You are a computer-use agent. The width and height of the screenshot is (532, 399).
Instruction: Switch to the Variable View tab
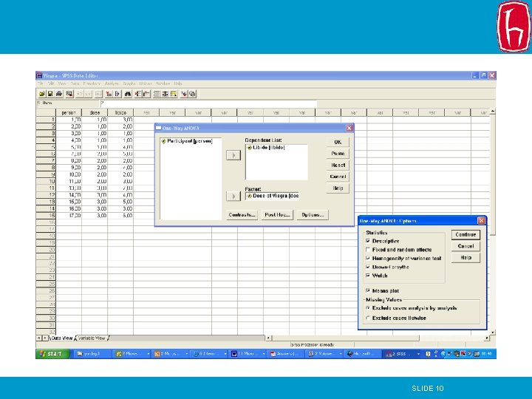pos(92,338)
